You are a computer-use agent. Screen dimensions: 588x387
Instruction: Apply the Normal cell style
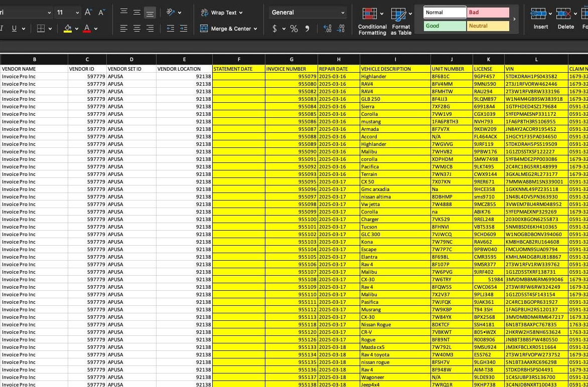point(445,13)
